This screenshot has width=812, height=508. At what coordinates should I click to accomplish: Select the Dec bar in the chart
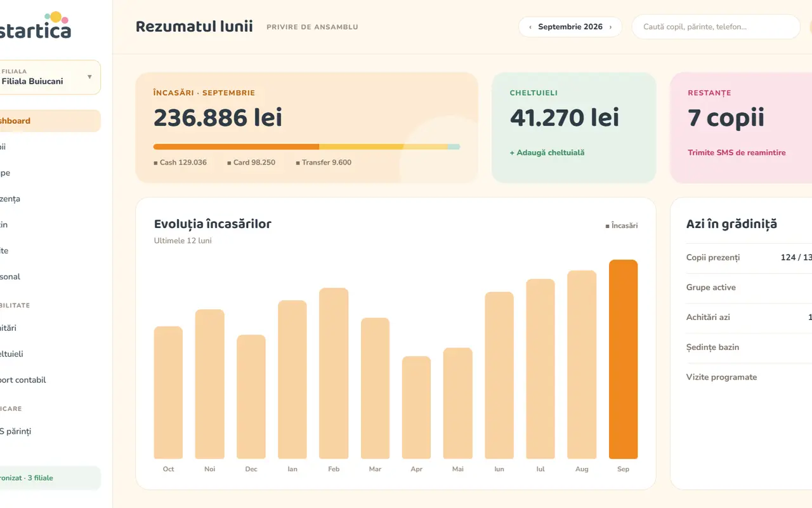coord(251,397)
